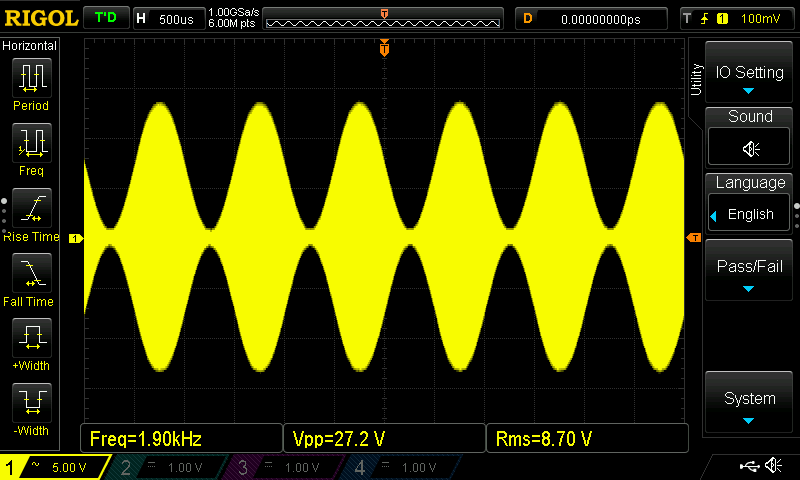Click the Freq=1.90kHz measurement result

coord(181,438)
